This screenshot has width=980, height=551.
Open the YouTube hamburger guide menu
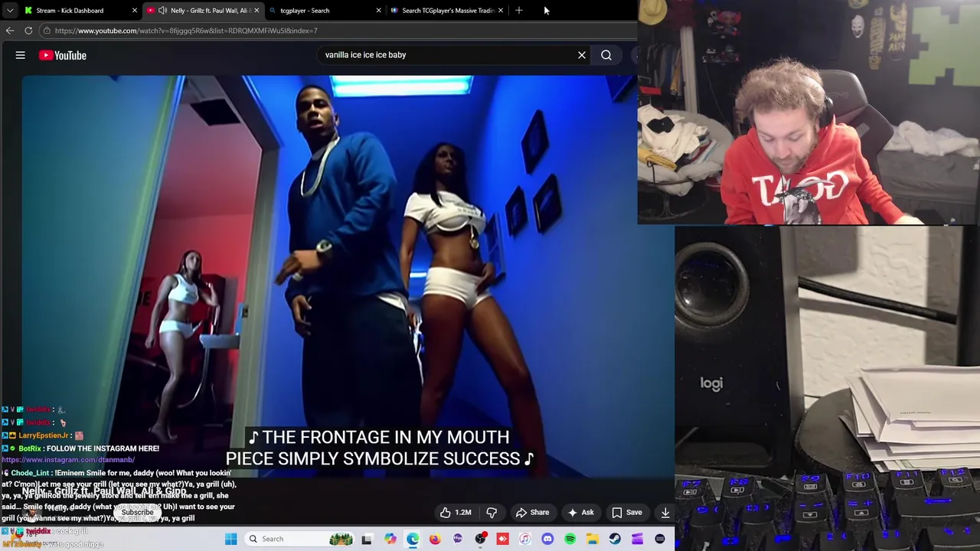(x=21, y=55)
